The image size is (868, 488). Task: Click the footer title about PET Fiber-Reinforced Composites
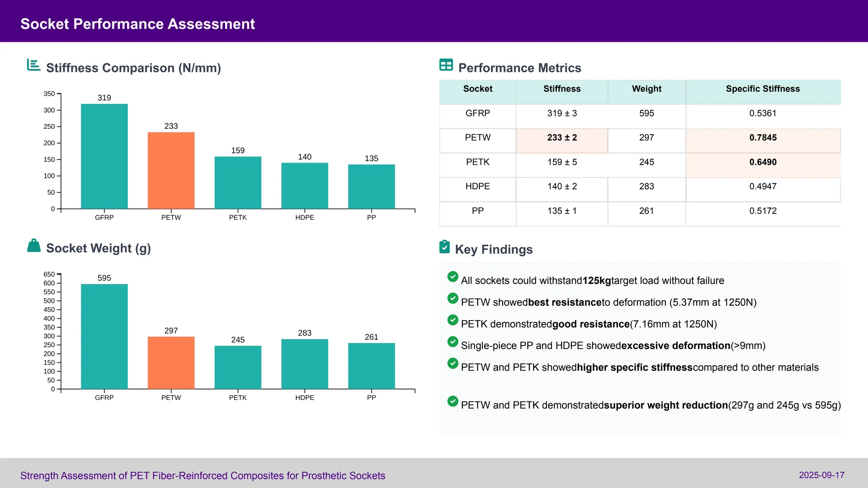203,476
